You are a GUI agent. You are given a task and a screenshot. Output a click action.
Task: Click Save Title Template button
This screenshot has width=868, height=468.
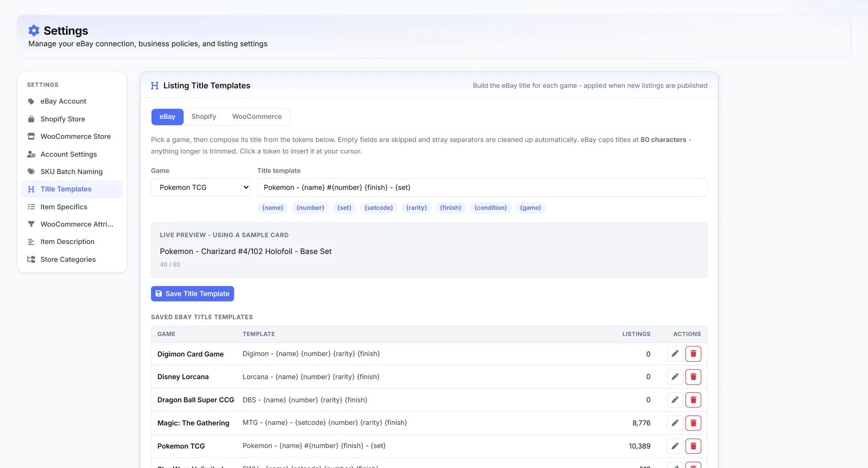193,294
